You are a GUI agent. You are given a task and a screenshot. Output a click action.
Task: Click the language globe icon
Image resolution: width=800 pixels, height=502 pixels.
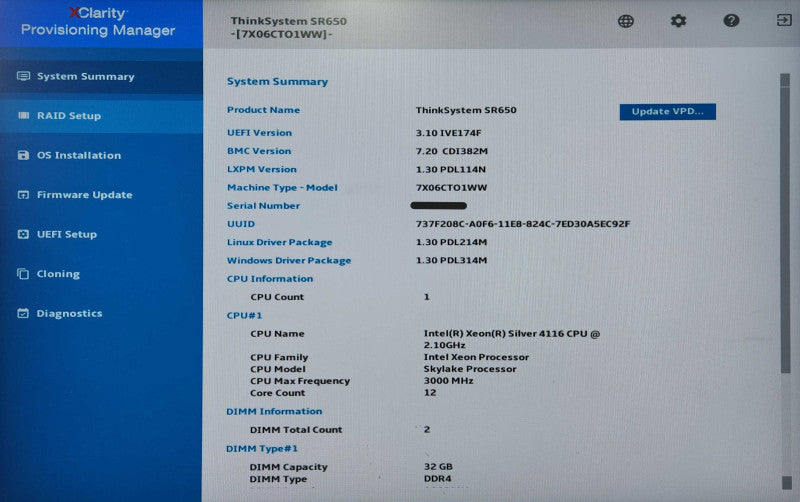pos(626,21)
